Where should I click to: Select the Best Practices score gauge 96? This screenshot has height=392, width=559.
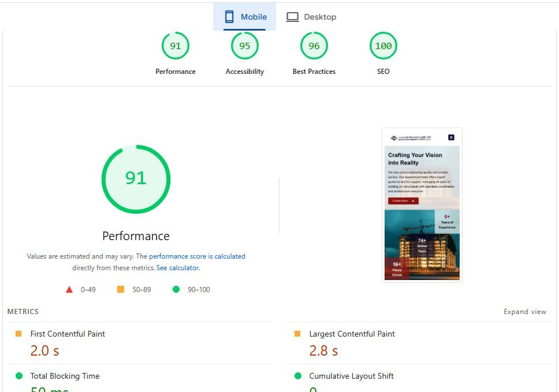pos(314,46)
